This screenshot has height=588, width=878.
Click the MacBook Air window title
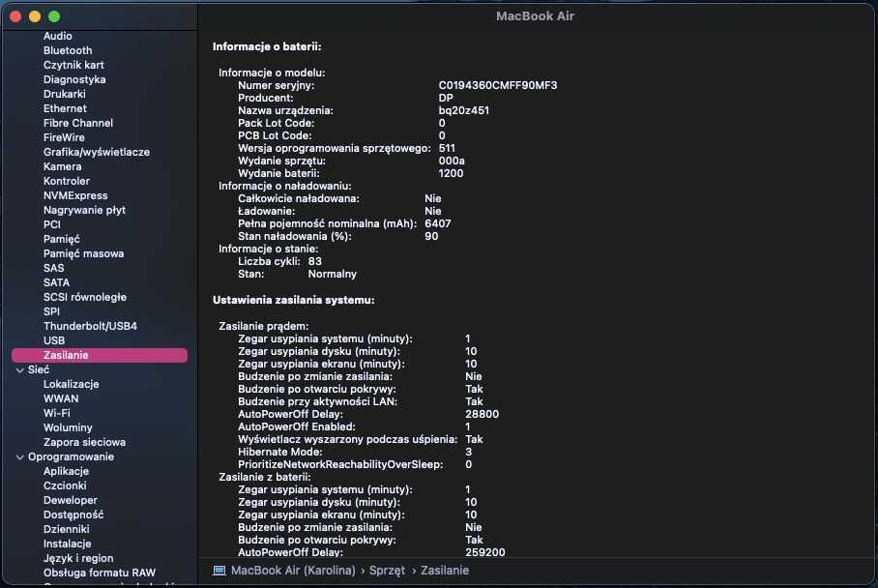[x=535, y=16]
